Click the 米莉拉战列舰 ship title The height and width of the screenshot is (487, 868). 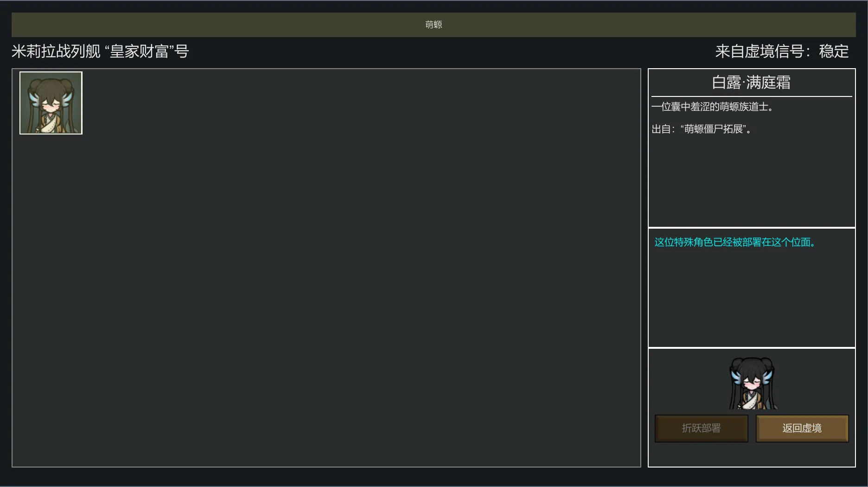tap(56, 51)
